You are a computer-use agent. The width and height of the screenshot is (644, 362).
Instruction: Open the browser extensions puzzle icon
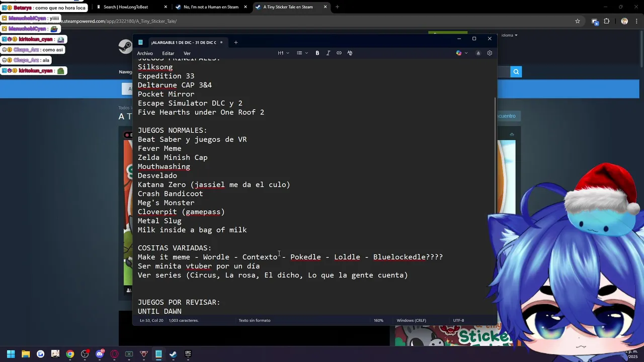point(606,21)
